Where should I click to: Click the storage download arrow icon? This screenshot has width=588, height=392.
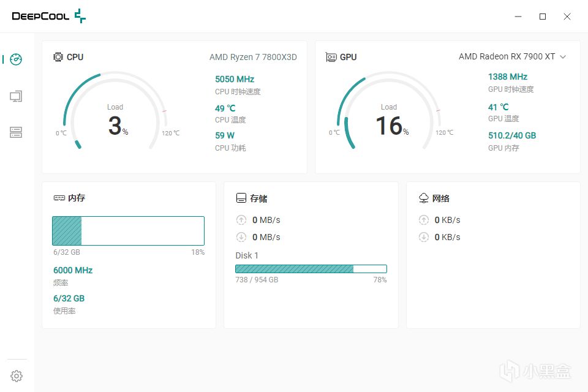click(241, 237)
